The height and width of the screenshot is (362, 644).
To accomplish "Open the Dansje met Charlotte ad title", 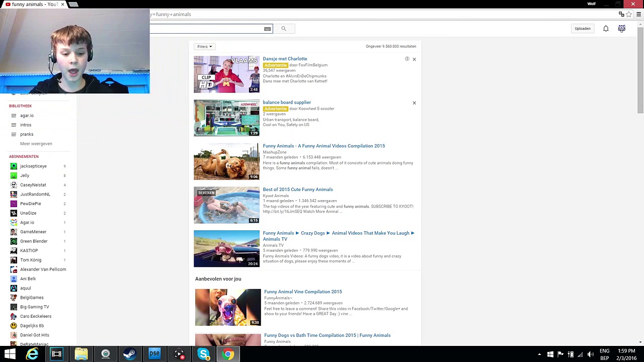I will click(x=285, y=59).
